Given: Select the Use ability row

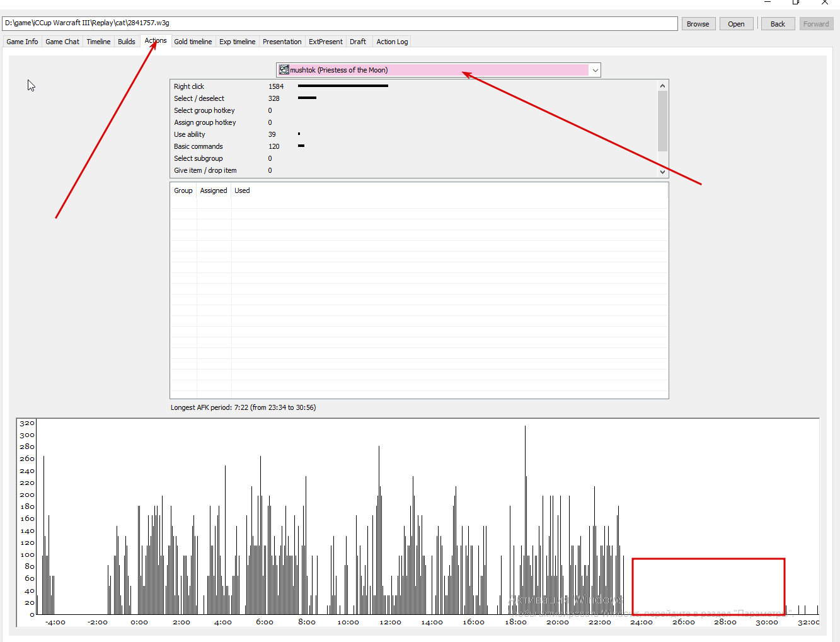Looking at the screenshot, I should coord(413,134).
